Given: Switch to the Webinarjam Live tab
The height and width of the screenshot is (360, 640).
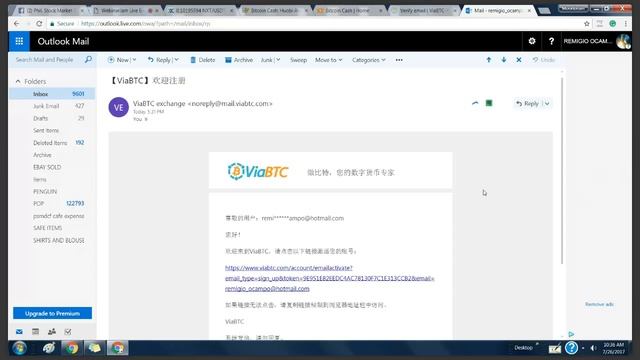Looking at the screenshot, I should pyautogui.click(x=125, y=11).
